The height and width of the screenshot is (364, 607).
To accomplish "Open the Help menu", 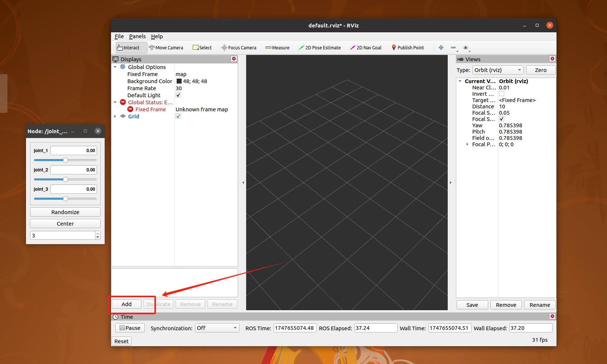I will tap(157, 36).
